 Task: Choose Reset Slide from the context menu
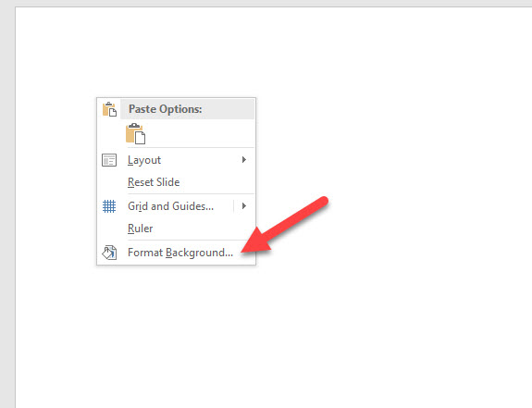point(154,182)
